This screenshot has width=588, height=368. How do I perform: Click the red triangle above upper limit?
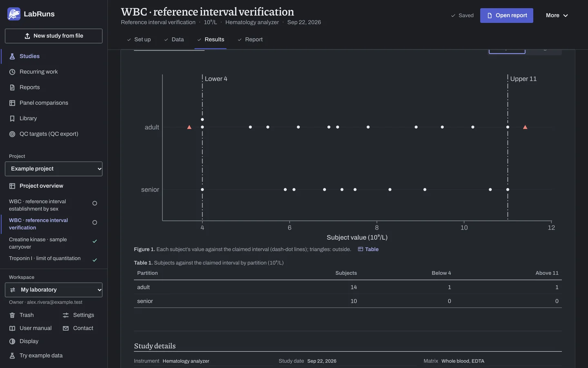pyautogui.click(x=525, y=127)
